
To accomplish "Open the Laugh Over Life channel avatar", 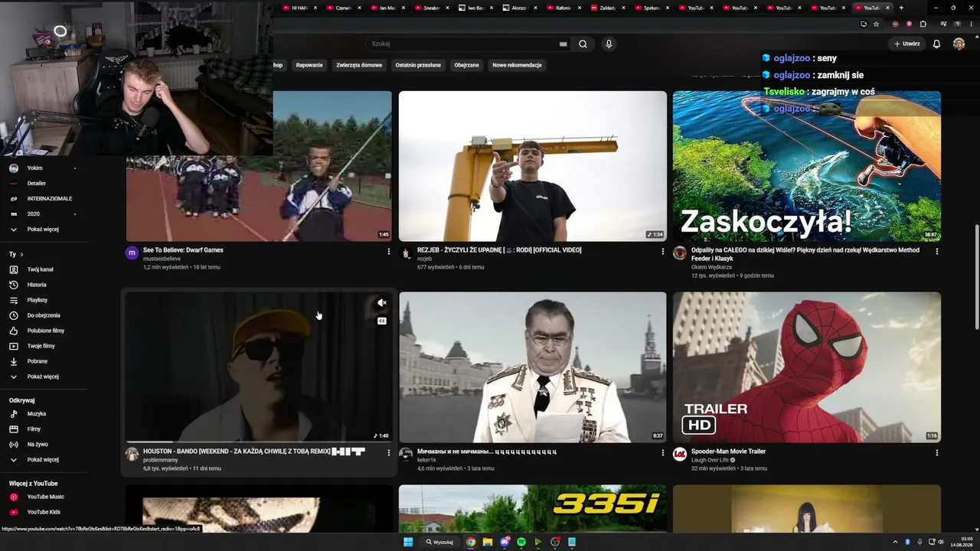I will (680, 455).
